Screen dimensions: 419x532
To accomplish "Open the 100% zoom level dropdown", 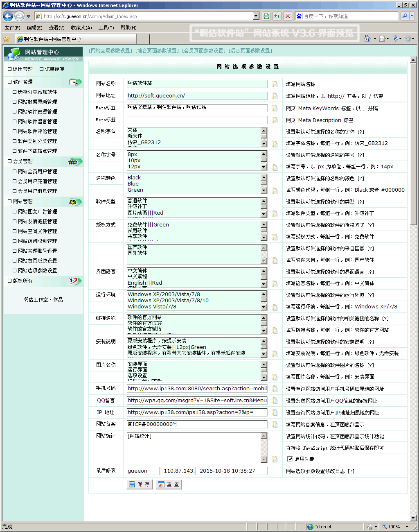I will (x=407, y=527).
